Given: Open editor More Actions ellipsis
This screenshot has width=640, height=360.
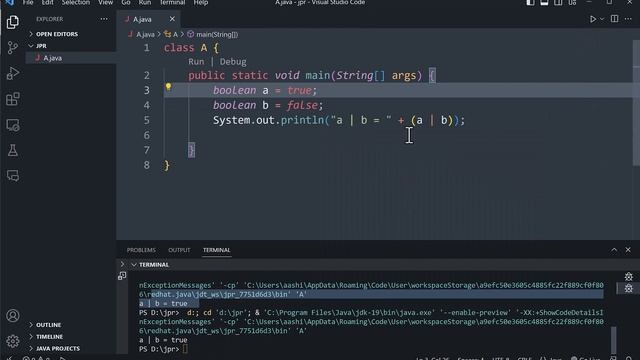Looking at the screenshot, I should pyautogui.click(x=628, y=19).
